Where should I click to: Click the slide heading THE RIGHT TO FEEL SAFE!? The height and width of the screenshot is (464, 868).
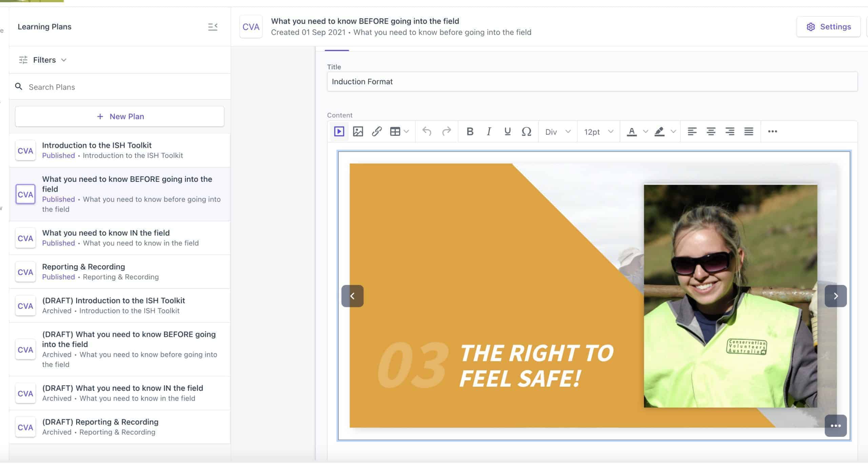536,366
